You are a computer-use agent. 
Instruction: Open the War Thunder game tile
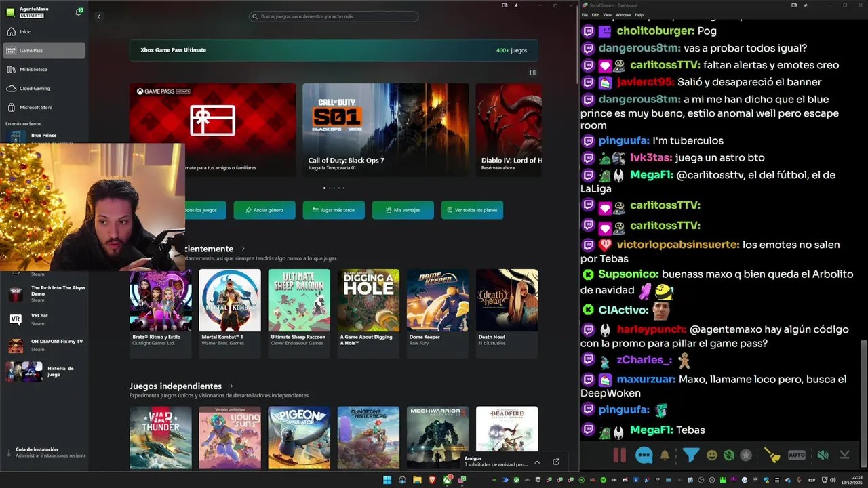161,438
